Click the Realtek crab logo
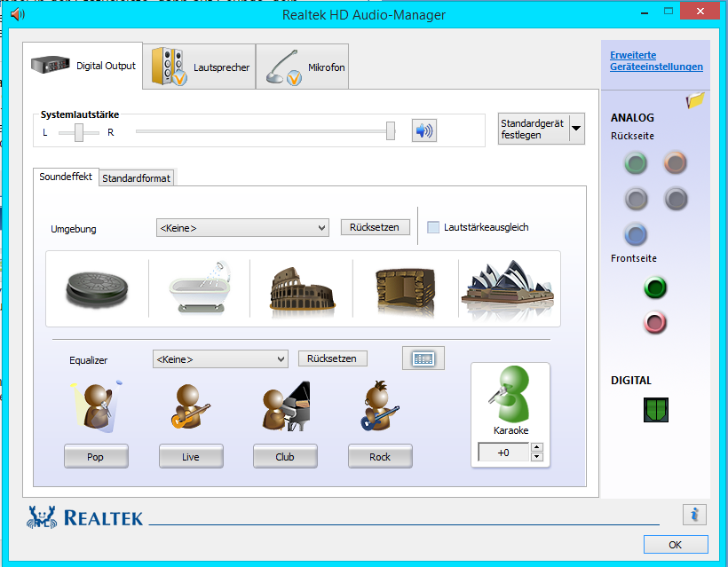 (42, 517)
